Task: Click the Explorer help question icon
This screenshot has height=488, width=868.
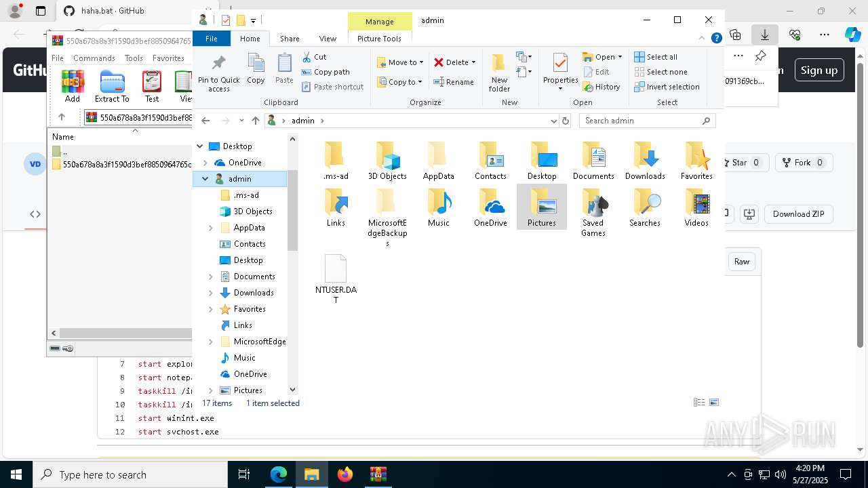Action: (716, 39)
